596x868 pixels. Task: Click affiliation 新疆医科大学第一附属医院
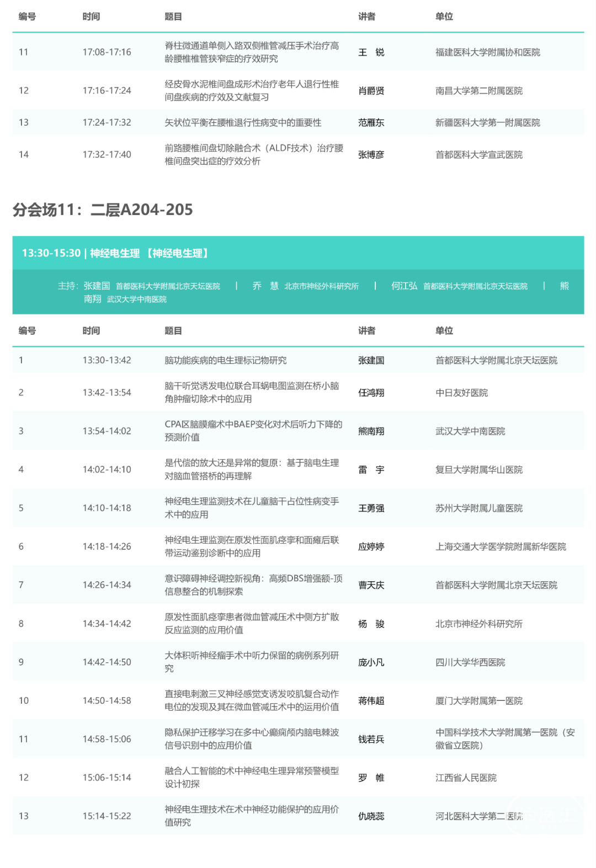(x=488, y=122)
